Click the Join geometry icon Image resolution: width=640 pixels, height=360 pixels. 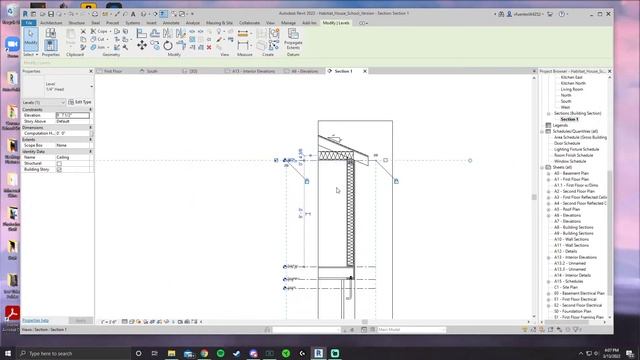tap(93, 47)
